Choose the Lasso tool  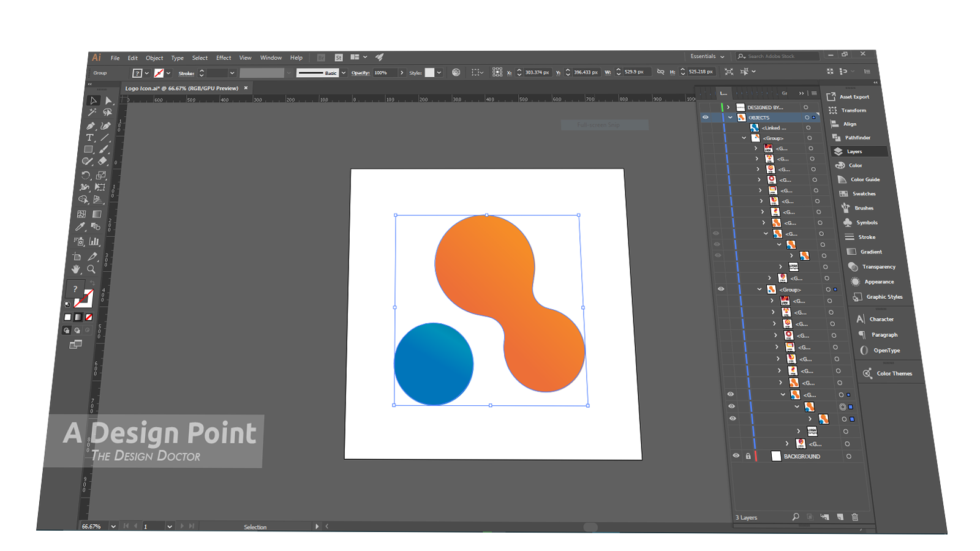[x=107, y=113]
